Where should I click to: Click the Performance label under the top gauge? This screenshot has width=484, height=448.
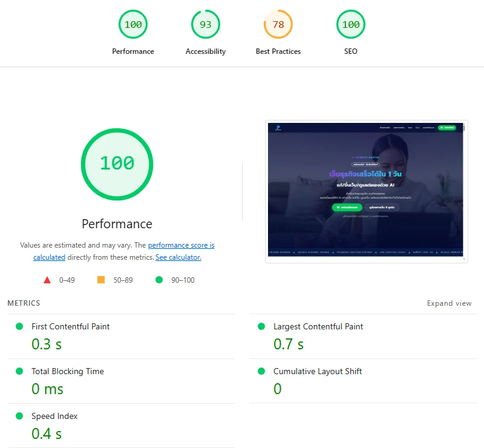133,51
